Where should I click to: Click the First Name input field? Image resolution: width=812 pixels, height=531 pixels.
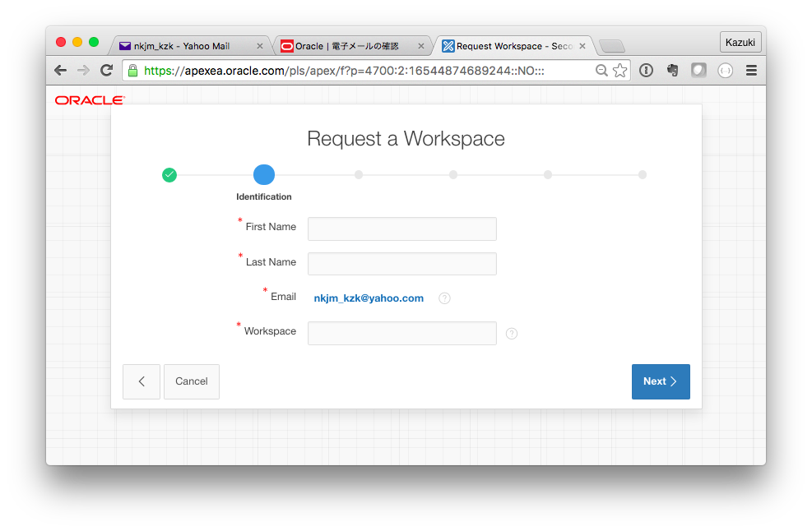(401, 229)
